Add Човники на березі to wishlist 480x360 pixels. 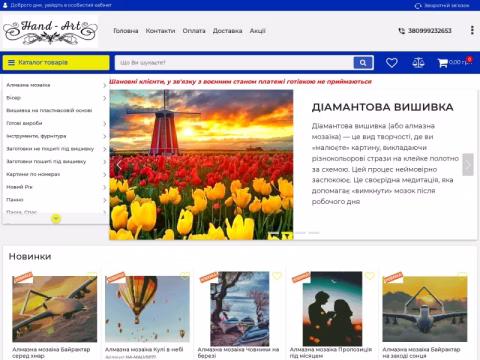tap(277, 276)
